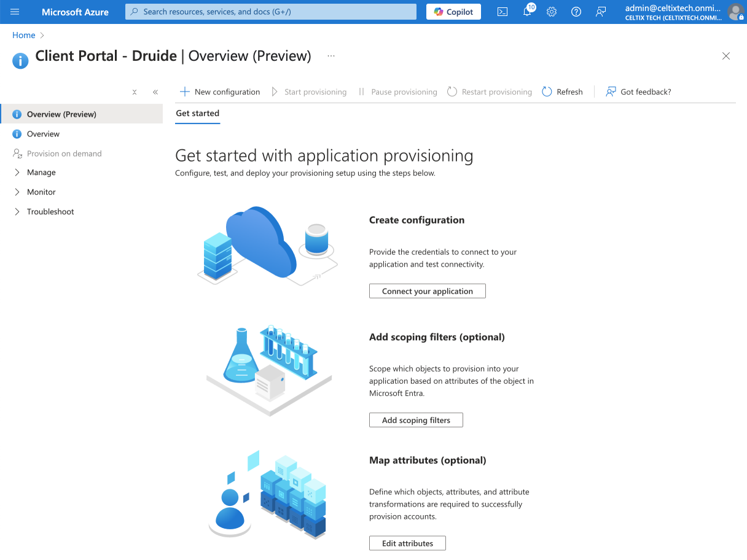Click the Copilot button
Viewport: 747px width, 560px height.
[453, 12]
